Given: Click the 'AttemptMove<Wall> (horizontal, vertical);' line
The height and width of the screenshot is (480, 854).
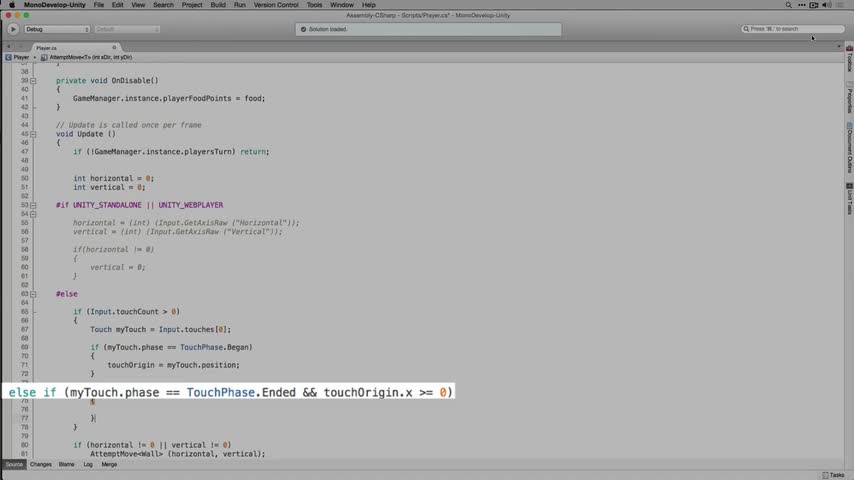Looking at the screenshot, I should tap(178, 454).
